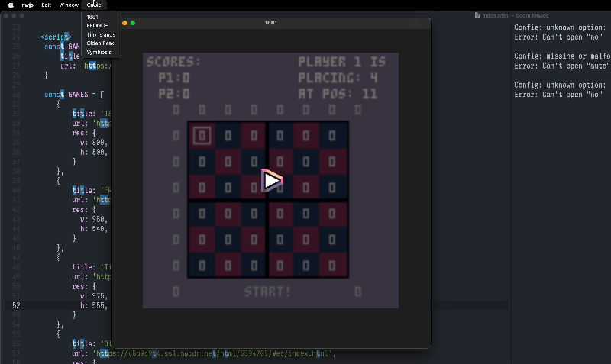
Task: Click line number 52 in the editor gutter
Action: pos(16,305)
